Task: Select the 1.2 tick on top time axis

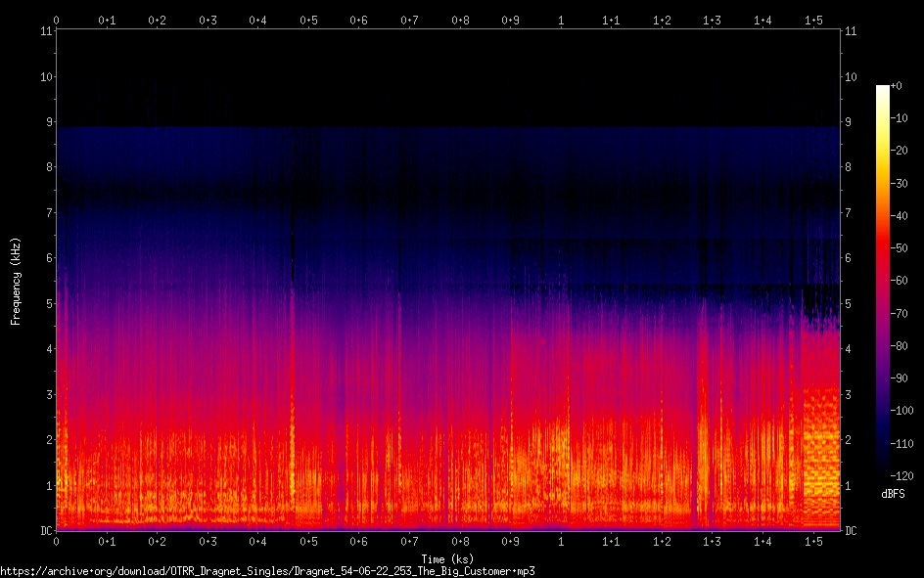Action: (662, 20)
